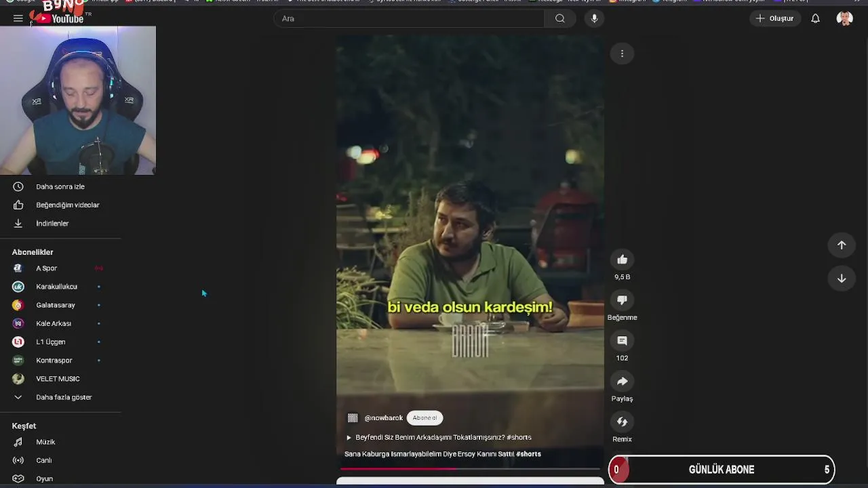The height and width of the screenshot is (488, 868).
Task: Open Daha sonra izle in the sidebar
Action: pyautogui.click(x=61, y=186)
